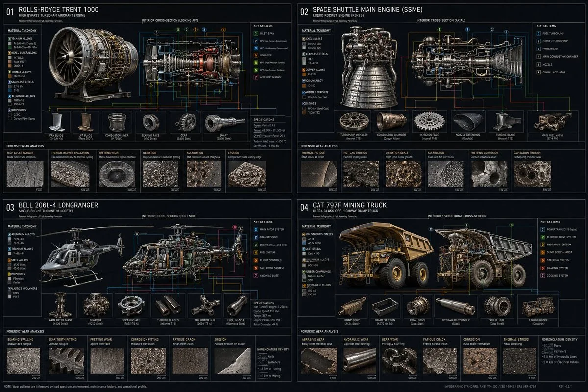
Task: Click the number box beside Main Rotor System
Action: point(256,229)
